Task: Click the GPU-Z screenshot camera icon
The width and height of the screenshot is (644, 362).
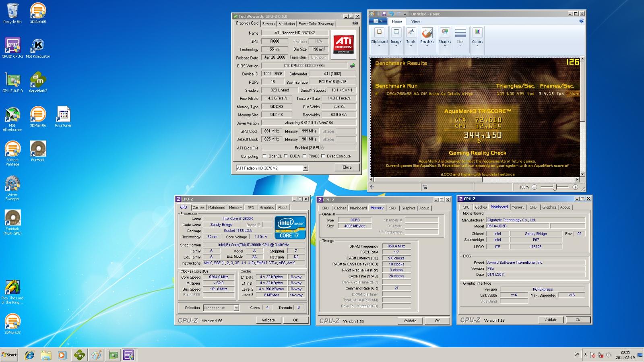Action: (x=355, y=23)
